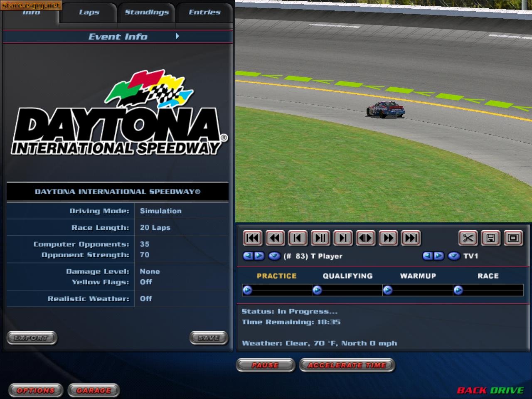Expand the Event Info header arrow

(x=177, y=37)
